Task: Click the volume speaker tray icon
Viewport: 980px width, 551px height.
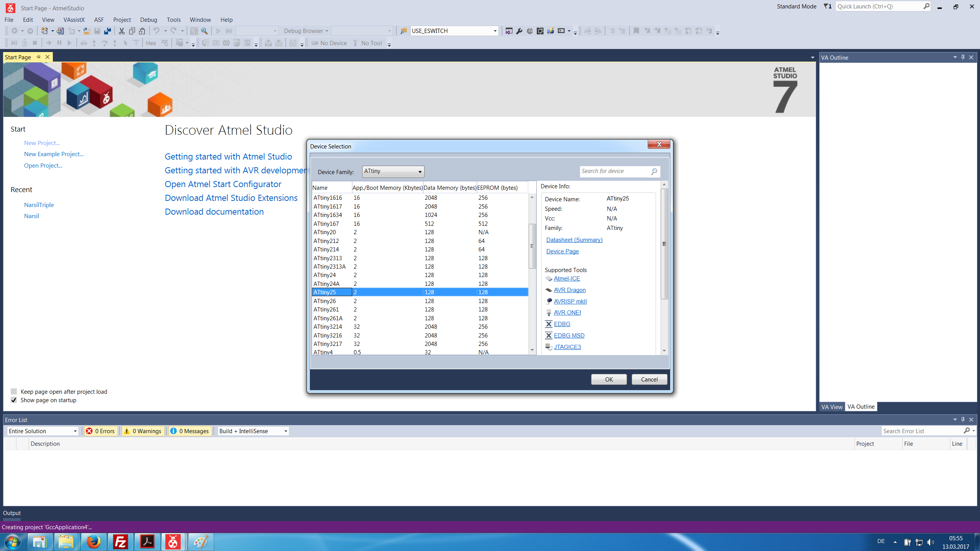Action: click(931, 542)
